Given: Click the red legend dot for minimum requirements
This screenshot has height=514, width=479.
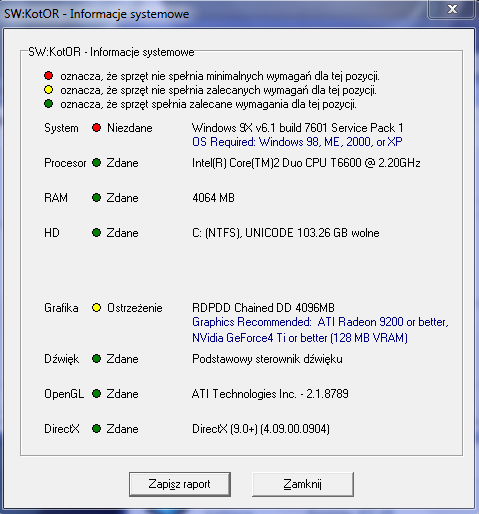Looking at the screenshot, I should tap(49, 76).
